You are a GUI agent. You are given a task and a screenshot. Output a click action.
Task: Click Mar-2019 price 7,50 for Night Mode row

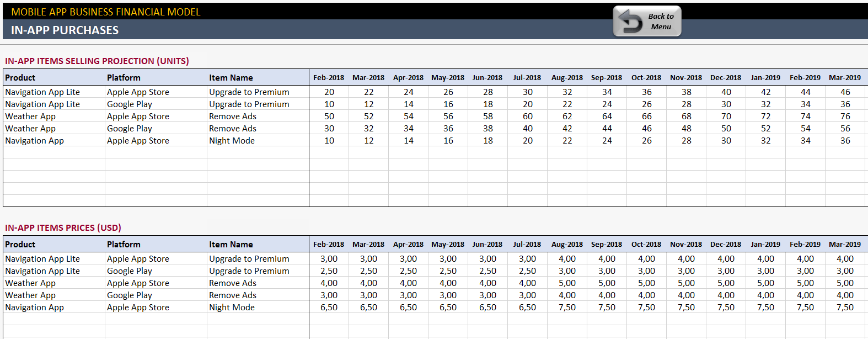coord(845,308)
